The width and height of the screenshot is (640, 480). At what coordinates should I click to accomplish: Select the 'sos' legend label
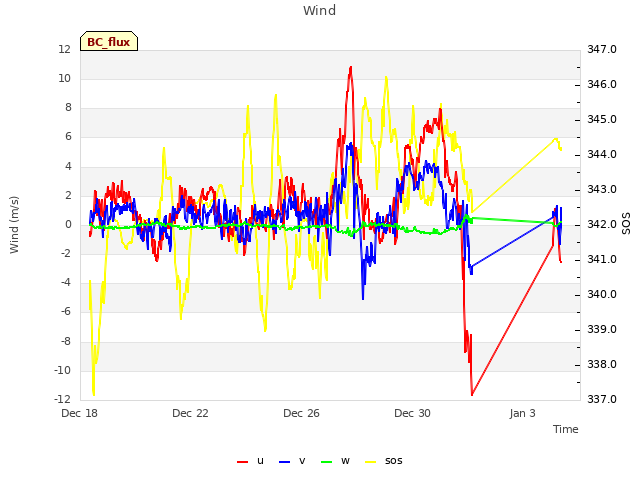pyautogui.click(x=393, y=461)
